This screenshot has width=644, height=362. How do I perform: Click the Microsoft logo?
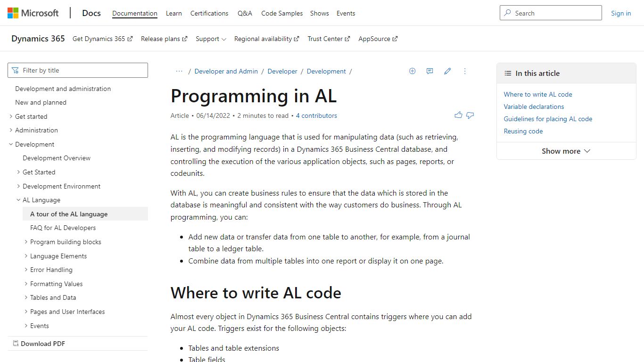click(33, 13)
